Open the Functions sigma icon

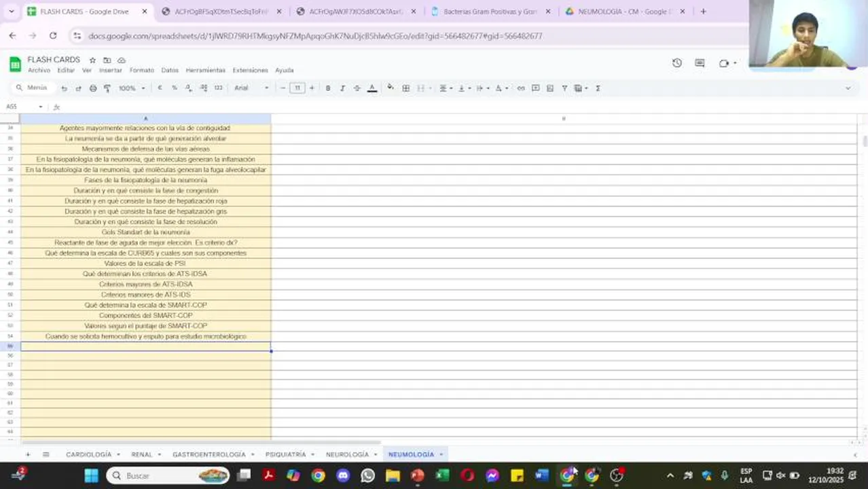598,88
